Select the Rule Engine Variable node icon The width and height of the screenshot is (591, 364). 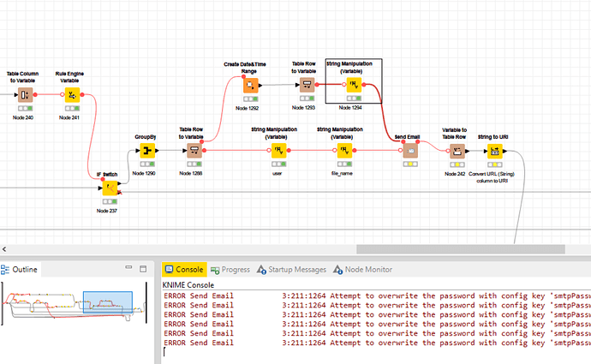(72, 95)
